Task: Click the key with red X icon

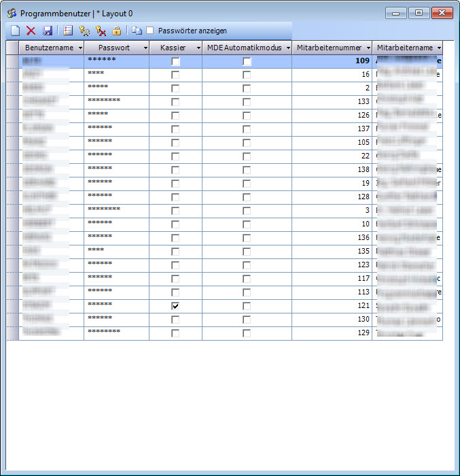Action: (x=101, y=31)
